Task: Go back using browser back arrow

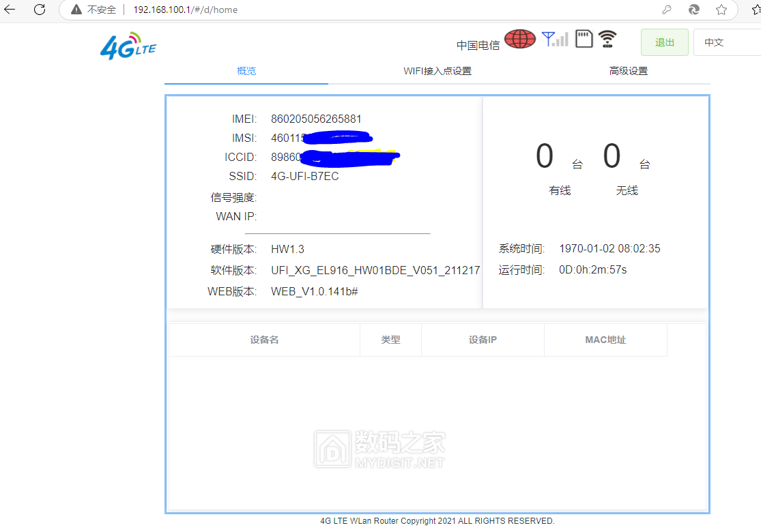Action: click(x=10, y=10)
